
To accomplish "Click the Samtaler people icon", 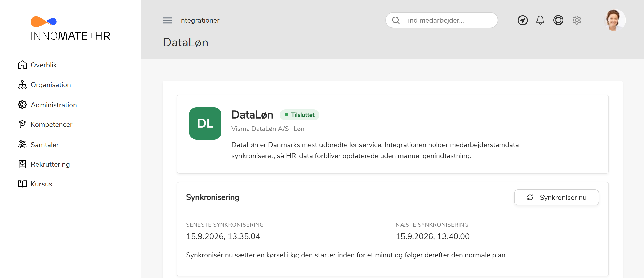I will 22,144.
